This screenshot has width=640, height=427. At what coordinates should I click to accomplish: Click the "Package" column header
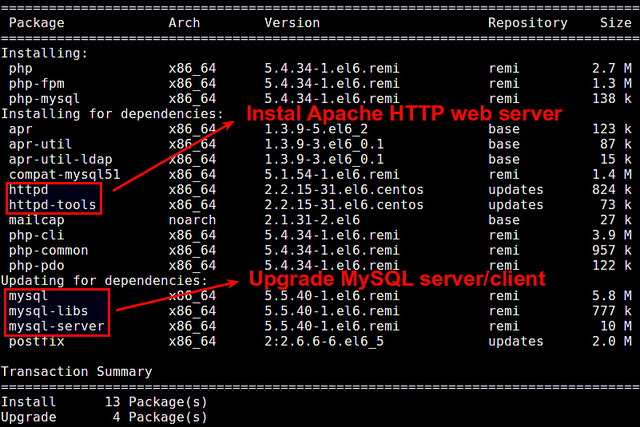pos(36,22)
